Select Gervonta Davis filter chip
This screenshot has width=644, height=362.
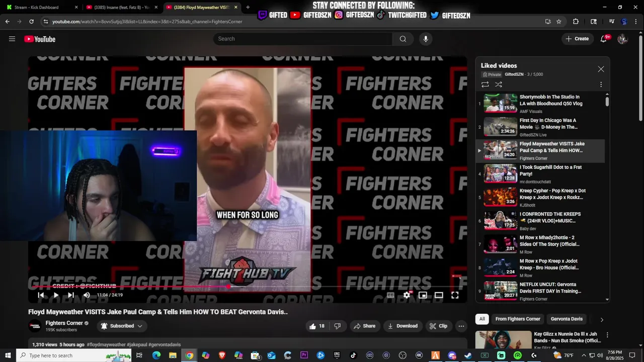point(567,319)
